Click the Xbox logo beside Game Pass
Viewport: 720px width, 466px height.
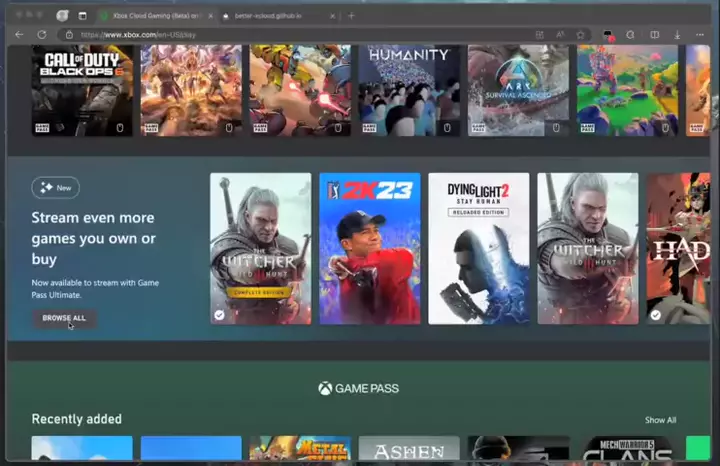tap(325, 388)
